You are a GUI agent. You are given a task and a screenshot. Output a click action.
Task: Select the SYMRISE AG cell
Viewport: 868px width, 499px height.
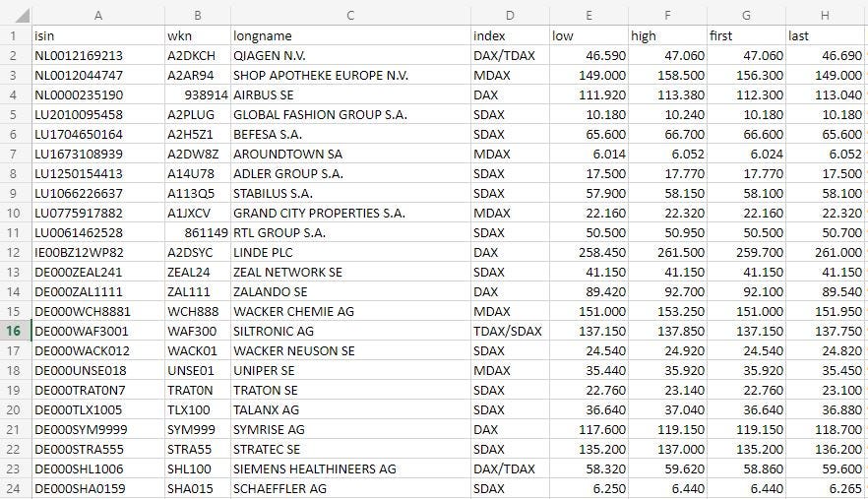click(350, 429)
